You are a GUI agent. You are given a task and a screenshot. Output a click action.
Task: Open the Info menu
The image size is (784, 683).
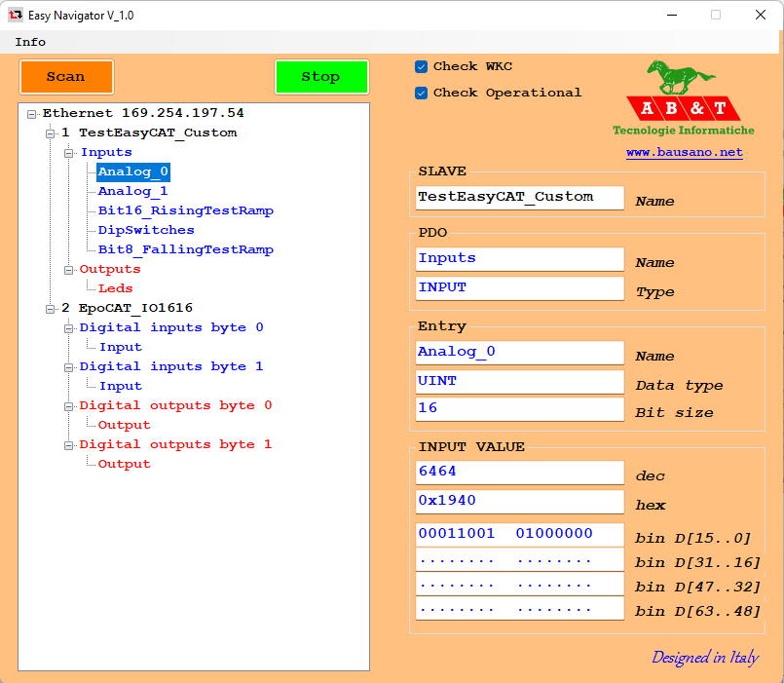pos(30,42)
